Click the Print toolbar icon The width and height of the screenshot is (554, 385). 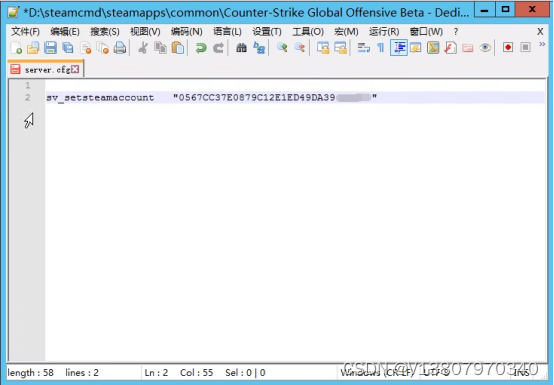[x=120, y=47]
